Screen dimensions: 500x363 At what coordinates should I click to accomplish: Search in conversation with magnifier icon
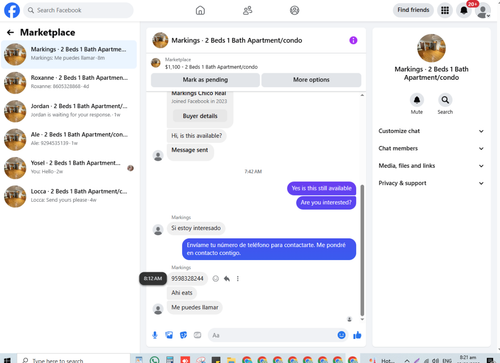pyautogui.click(x=445, y=100)
